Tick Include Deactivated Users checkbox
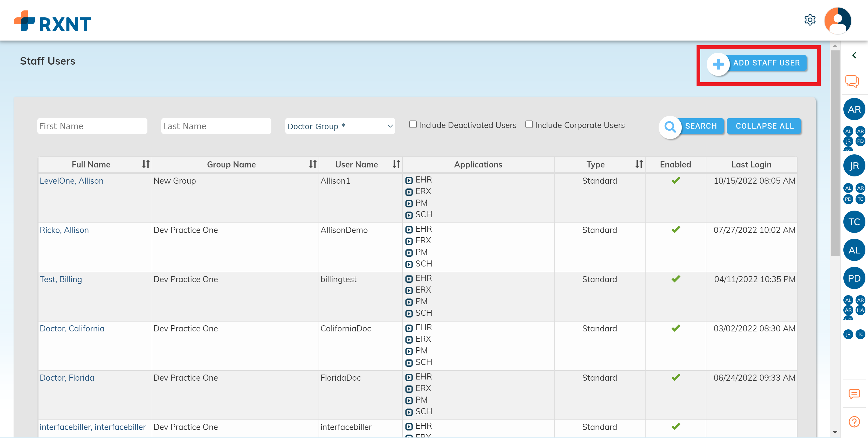This screenshot has height=438, width=868. click(x=413, y=124)
